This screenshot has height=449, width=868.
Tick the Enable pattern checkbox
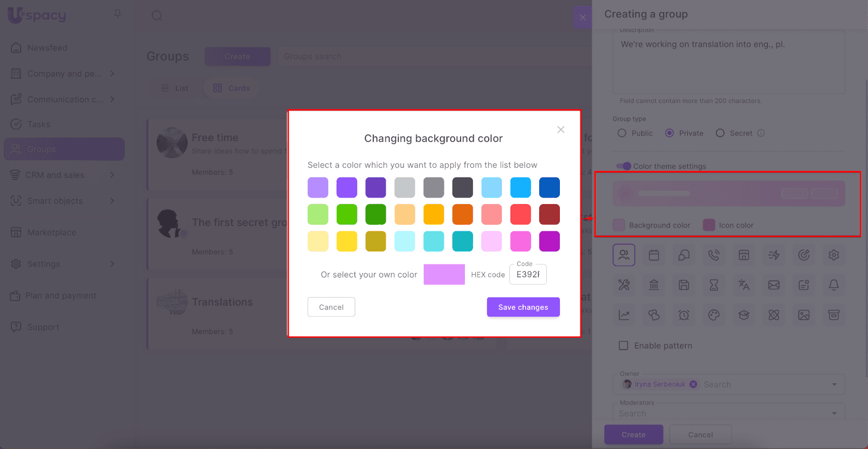[624, 346]
